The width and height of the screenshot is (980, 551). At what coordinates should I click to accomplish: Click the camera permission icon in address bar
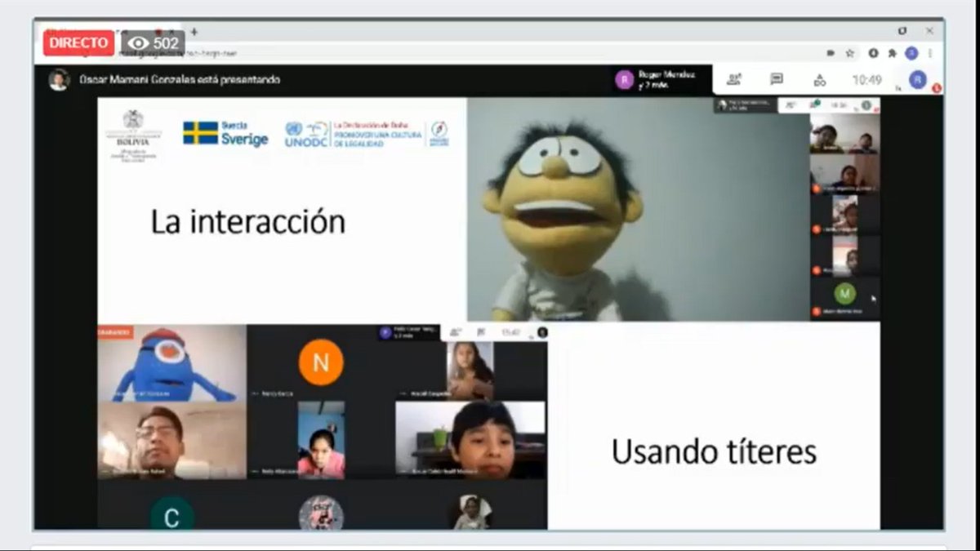click(831, 53)
